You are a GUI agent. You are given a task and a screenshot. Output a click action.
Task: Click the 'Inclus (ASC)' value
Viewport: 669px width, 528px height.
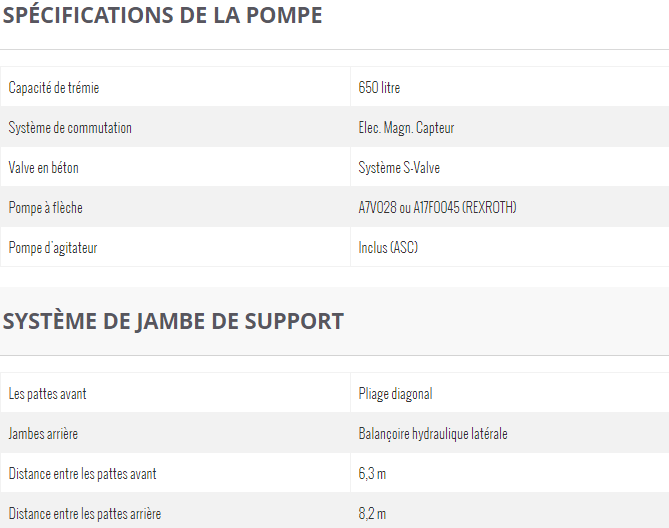click(x=388, y=247)
